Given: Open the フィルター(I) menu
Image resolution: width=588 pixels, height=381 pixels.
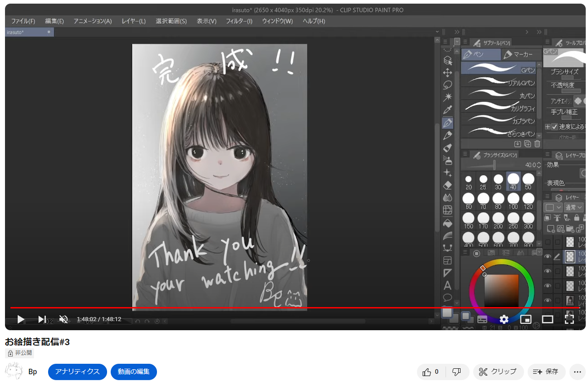Looking at the screenshot, I should pos(239,21).
